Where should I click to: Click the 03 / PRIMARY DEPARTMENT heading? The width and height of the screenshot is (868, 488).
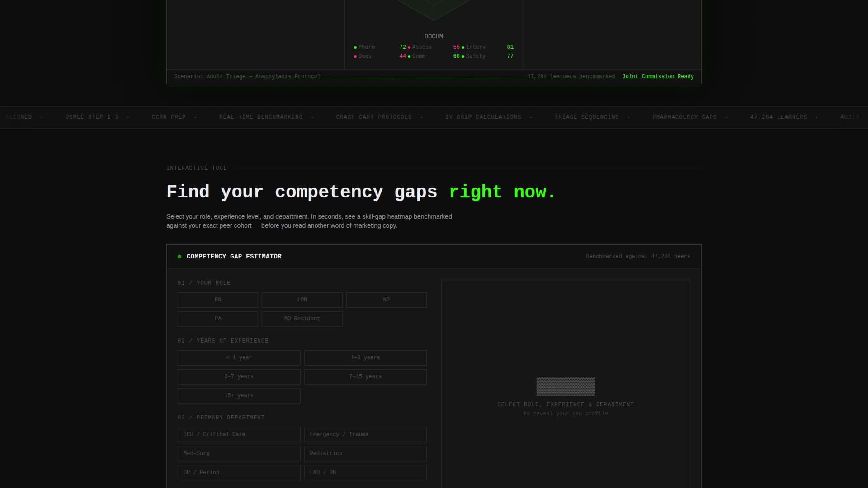(221, 418)
